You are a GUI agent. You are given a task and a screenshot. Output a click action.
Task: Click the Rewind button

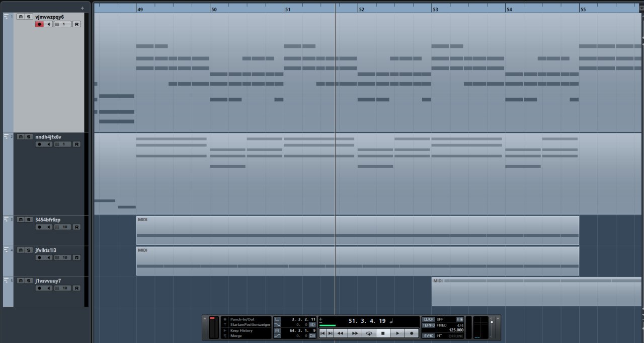click(341, 333)
